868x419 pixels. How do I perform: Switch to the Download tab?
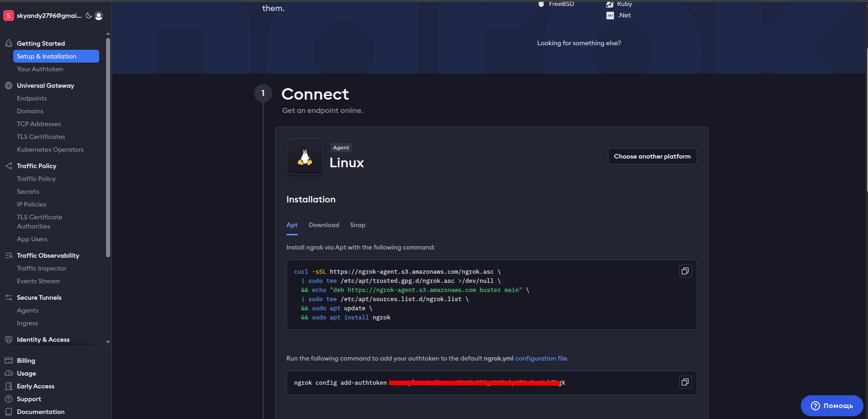tap(324, 225)
